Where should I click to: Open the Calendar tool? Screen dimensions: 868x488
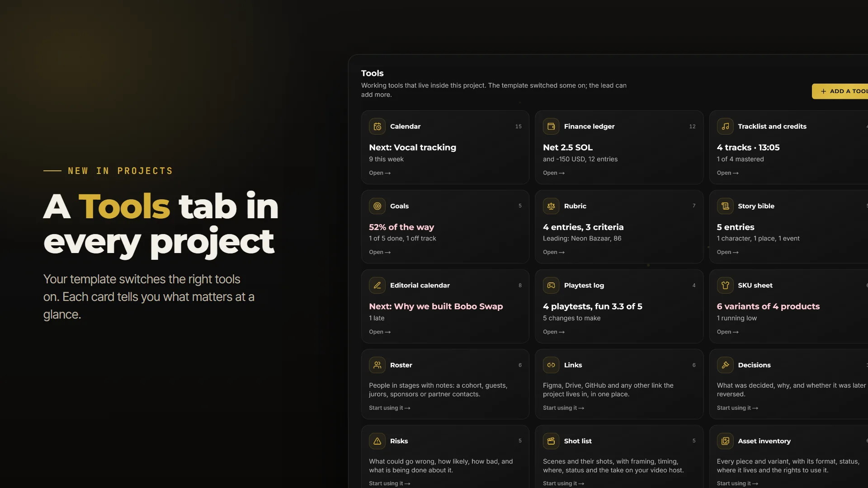380,173
